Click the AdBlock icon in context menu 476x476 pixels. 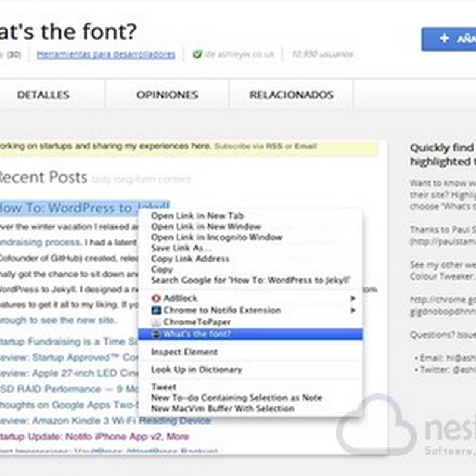click(x=156, y=298)
